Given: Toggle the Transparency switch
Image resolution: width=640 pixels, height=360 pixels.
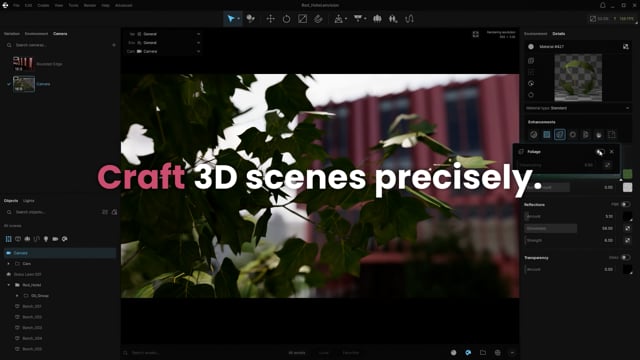Looking at the screenshot, I should click(625, 258).
